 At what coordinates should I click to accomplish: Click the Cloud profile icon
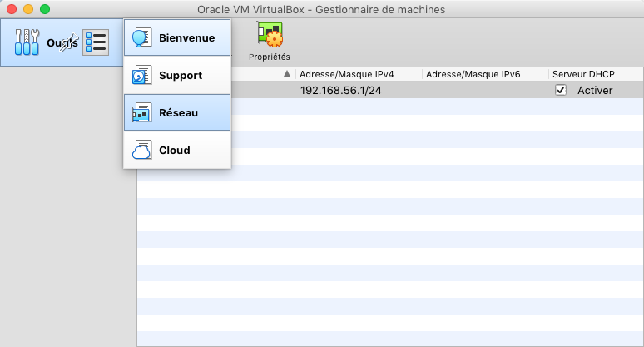click(141, 150)
